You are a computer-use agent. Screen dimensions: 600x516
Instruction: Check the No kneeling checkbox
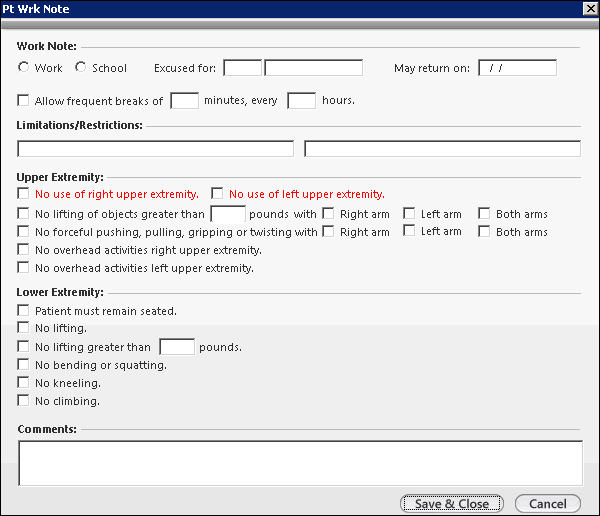pyautogui.click(x=23, y=382)
